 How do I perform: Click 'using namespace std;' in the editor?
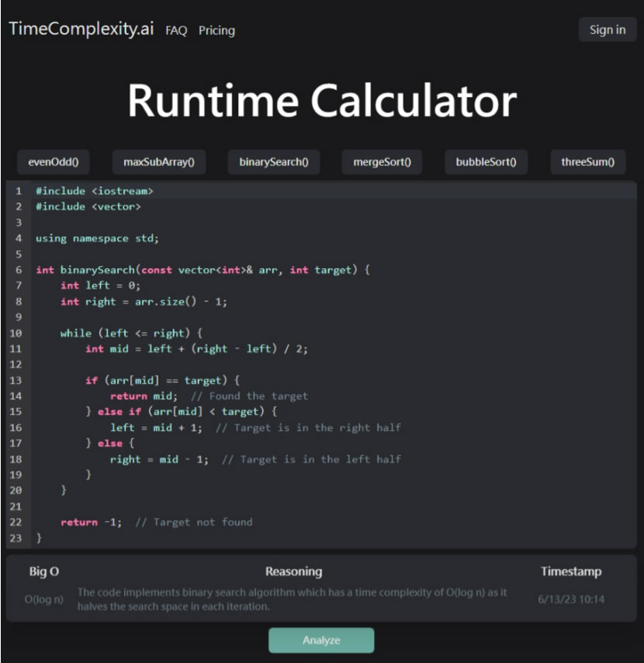(97, 239)
